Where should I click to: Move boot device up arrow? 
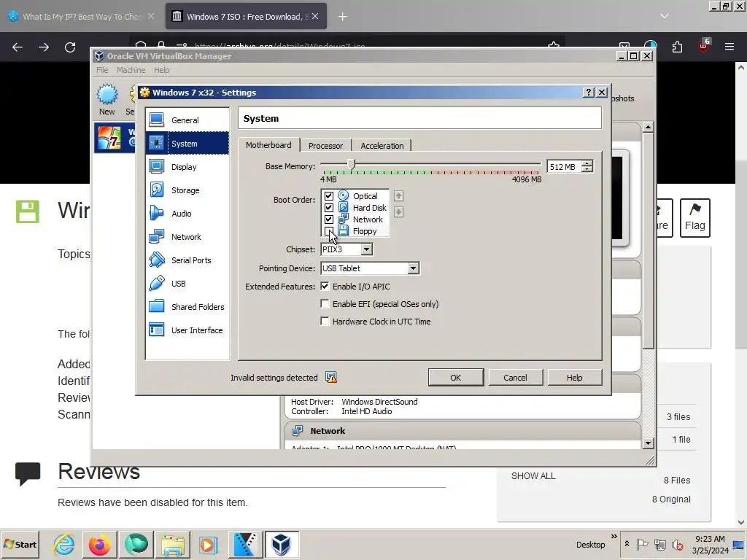399,195
